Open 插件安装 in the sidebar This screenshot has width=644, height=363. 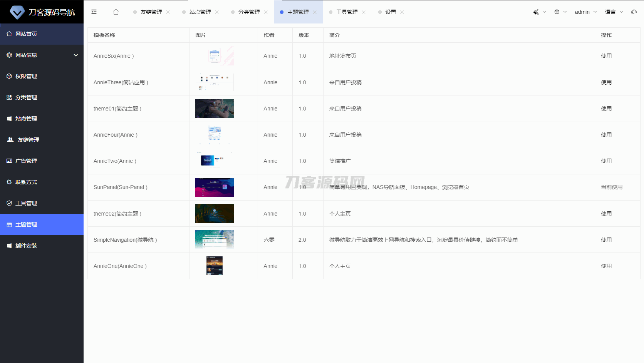(x=26, y=246)
